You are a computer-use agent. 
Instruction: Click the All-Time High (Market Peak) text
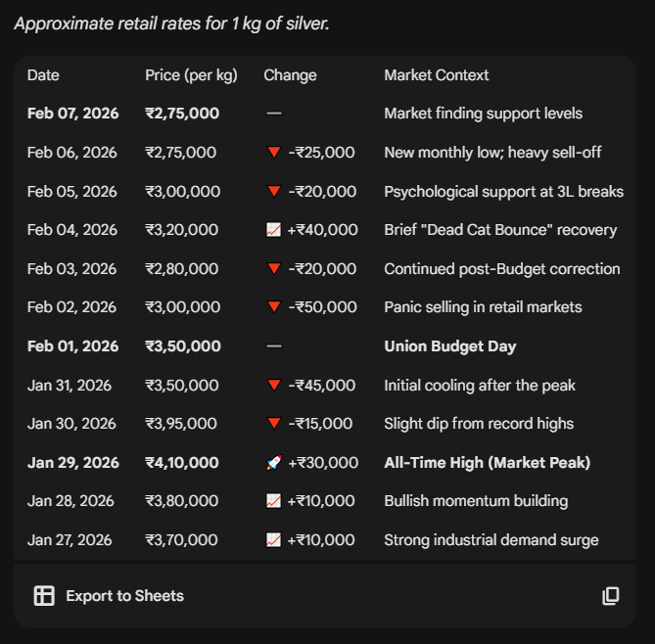pyautogui.click(x=487, y=463)
